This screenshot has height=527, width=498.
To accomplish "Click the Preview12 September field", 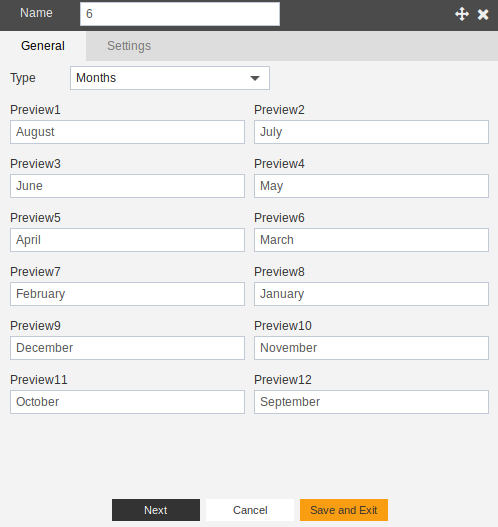I will tap(371, 402).
